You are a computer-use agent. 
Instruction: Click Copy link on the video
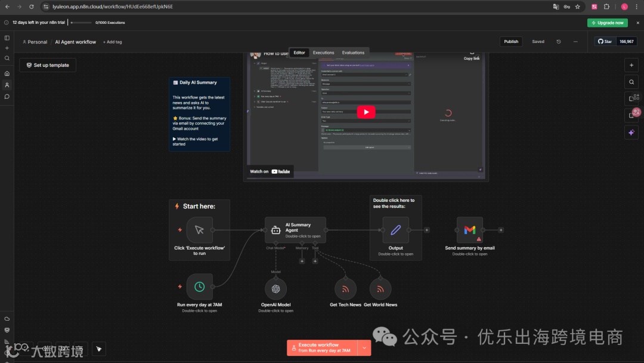tap(472, 56)
